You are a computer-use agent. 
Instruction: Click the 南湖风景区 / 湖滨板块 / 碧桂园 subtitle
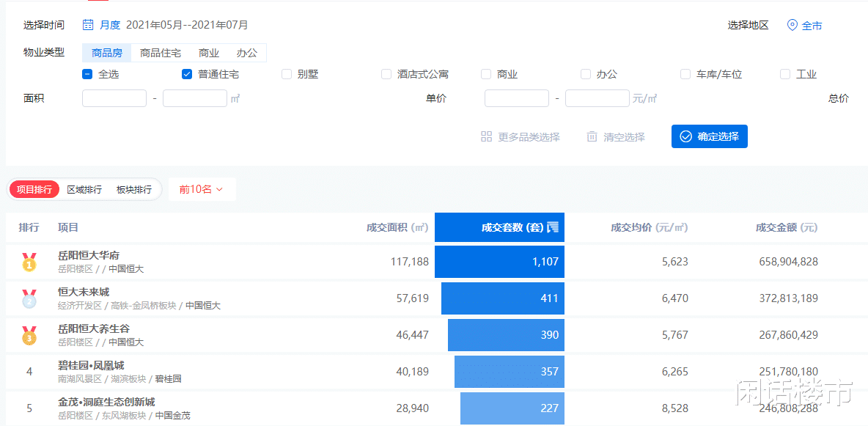(119, 379)
